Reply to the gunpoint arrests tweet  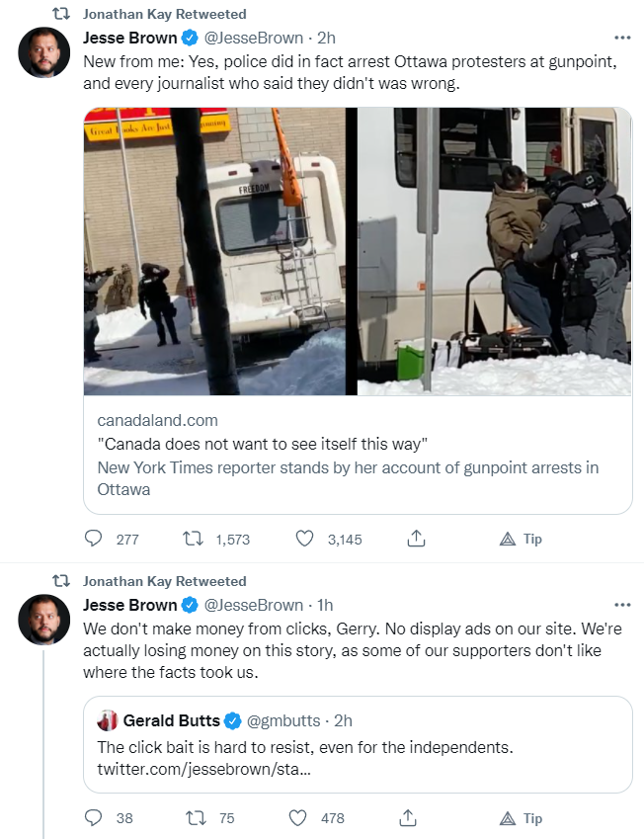point(94,539)
